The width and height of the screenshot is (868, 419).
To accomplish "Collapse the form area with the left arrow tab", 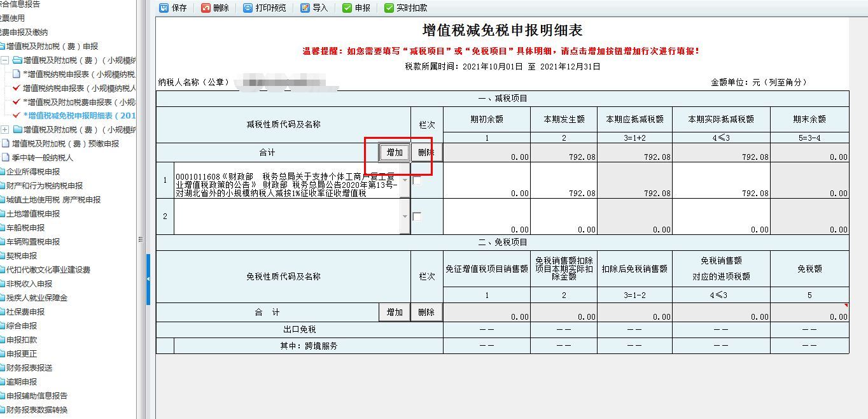I will pos(148,280).
